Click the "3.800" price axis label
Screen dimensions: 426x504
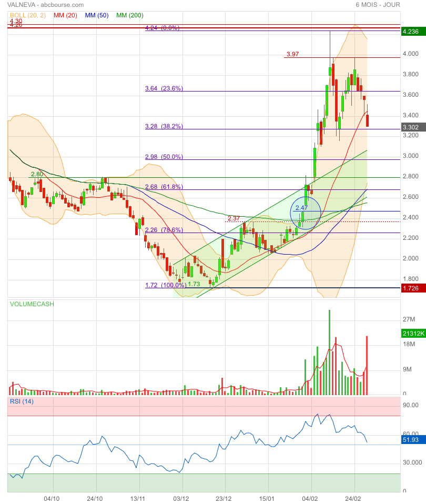click(x=411, y=74)
